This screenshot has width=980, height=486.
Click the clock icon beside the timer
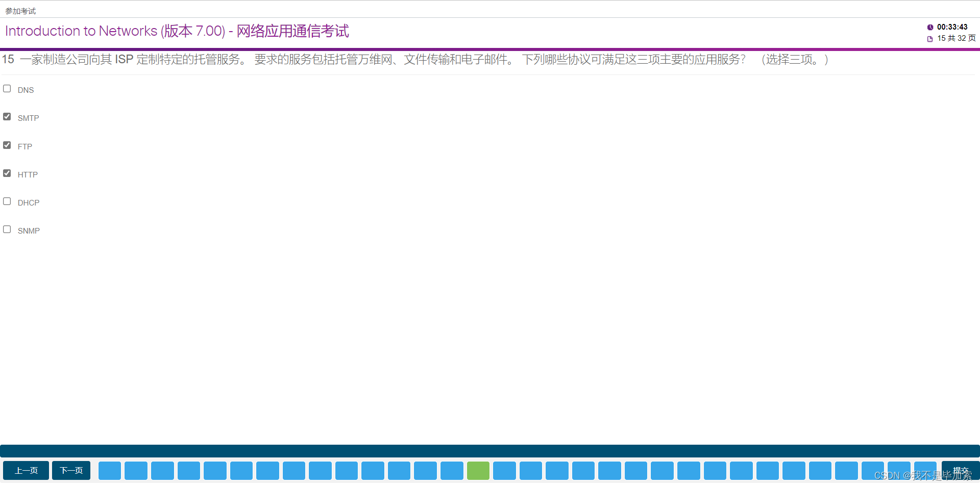coord(930,28)
